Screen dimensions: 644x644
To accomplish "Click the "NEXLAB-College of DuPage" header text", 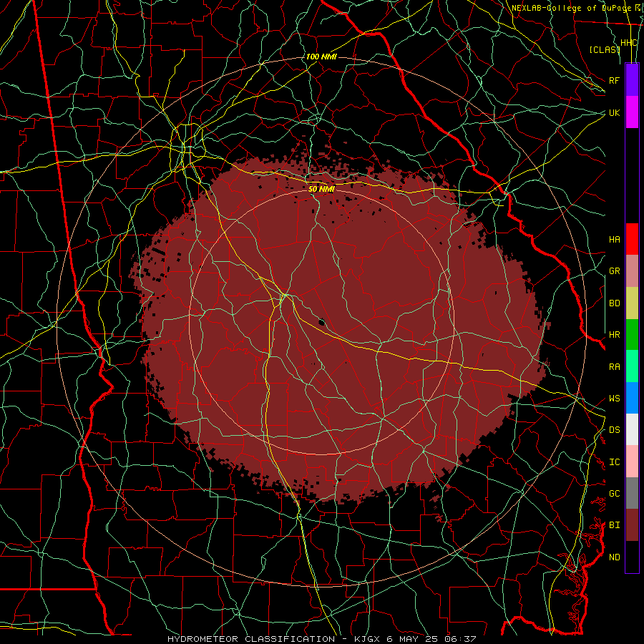I will pyautogui.click(x=571, y=8).
